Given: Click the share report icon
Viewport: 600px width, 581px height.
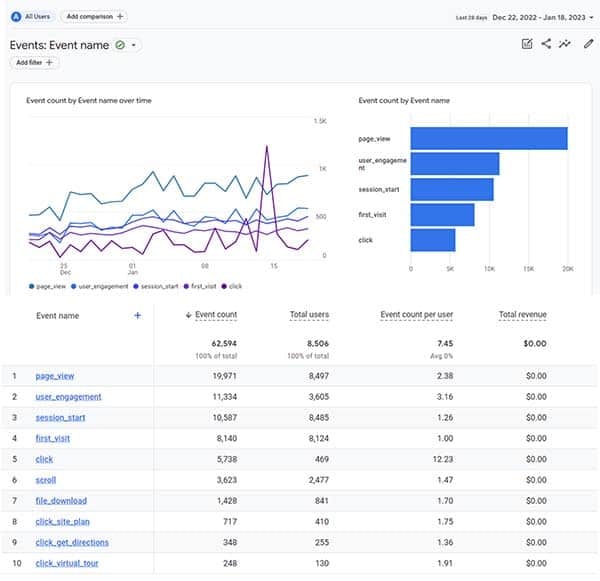Looking at the screenshot, I should (x=546, y=44).
